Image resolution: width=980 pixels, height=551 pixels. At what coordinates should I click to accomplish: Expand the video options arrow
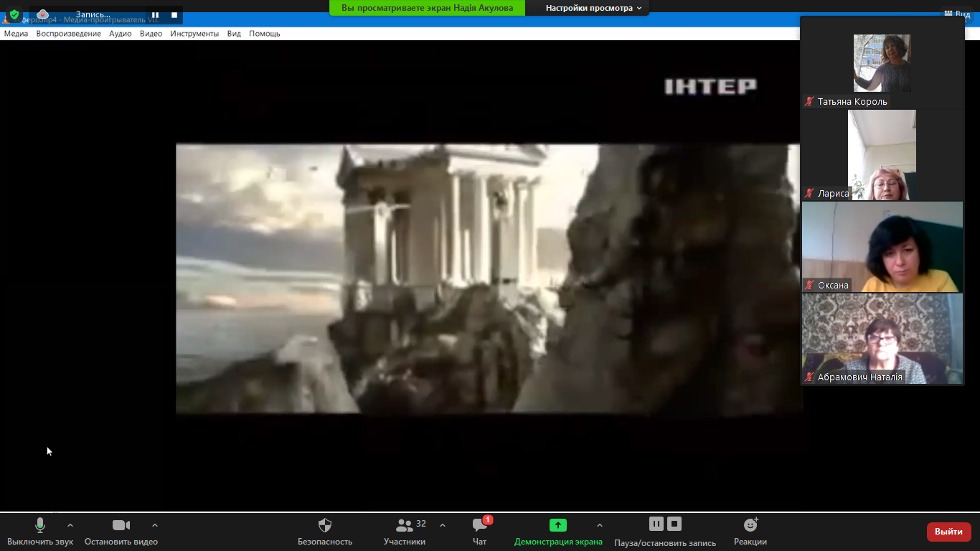click(155, 525)
